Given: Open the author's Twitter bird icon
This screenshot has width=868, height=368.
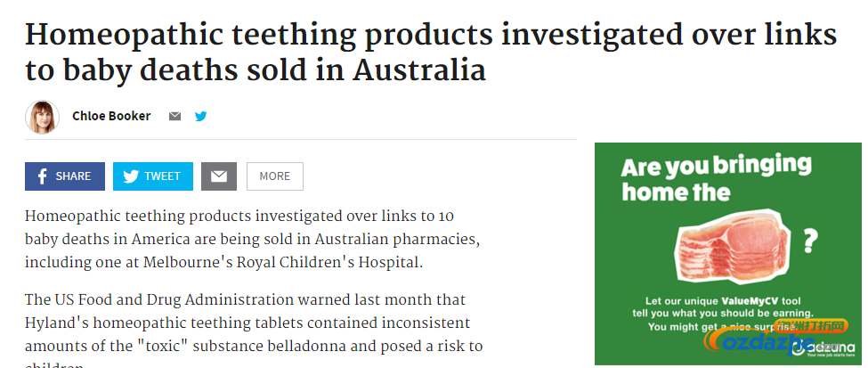Looking at the screenshot, I should 201,116.
